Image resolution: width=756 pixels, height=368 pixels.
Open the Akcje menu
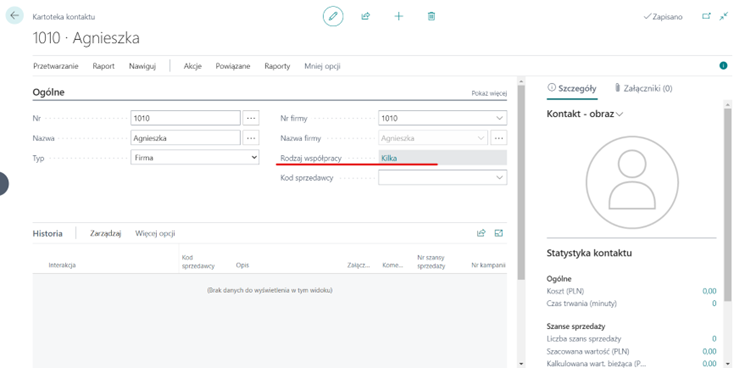tap(192, 66)
